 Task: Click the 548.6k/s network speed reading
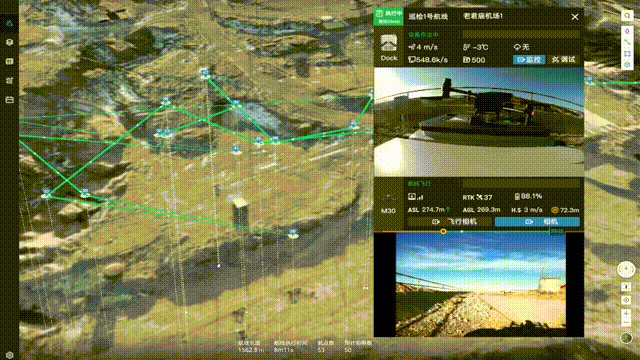[x=428, y=60]
